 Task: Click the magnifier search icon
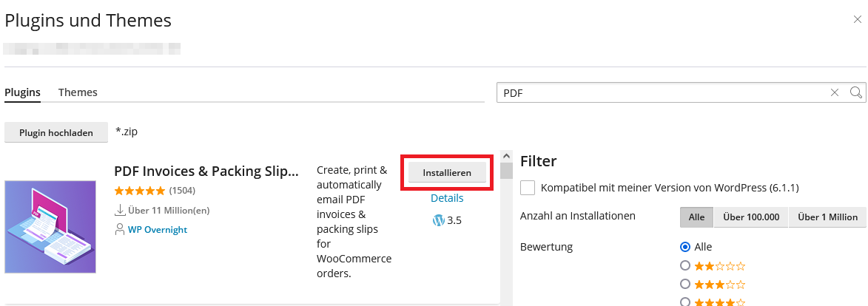point(855,92)
